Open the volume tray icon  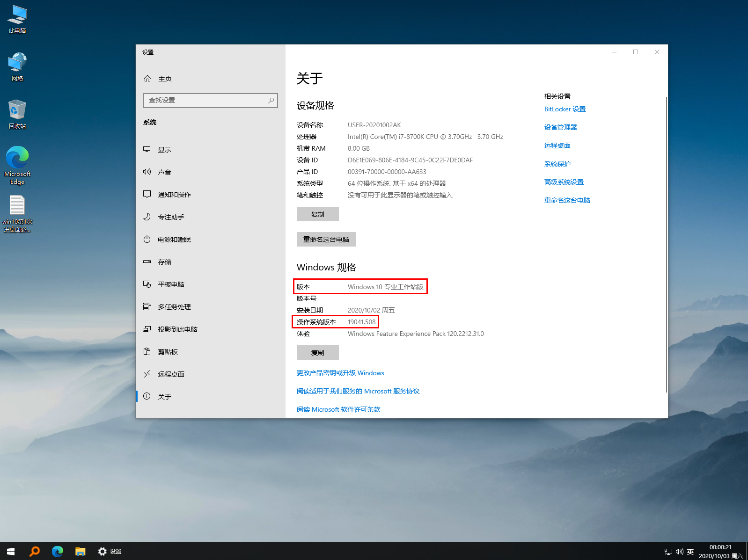click(679, 552)
